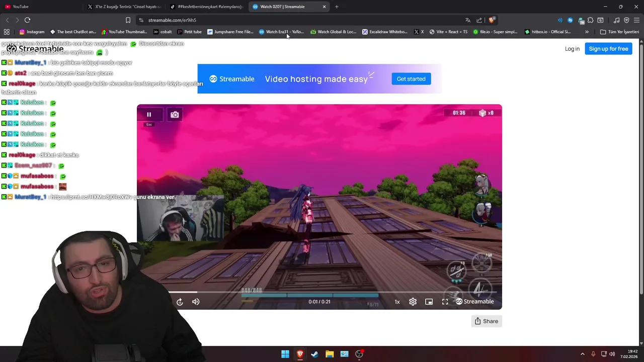The image size is (644, 362).
Task: Open the Jumpshare Free File bookmark
Action: [230, 32]
